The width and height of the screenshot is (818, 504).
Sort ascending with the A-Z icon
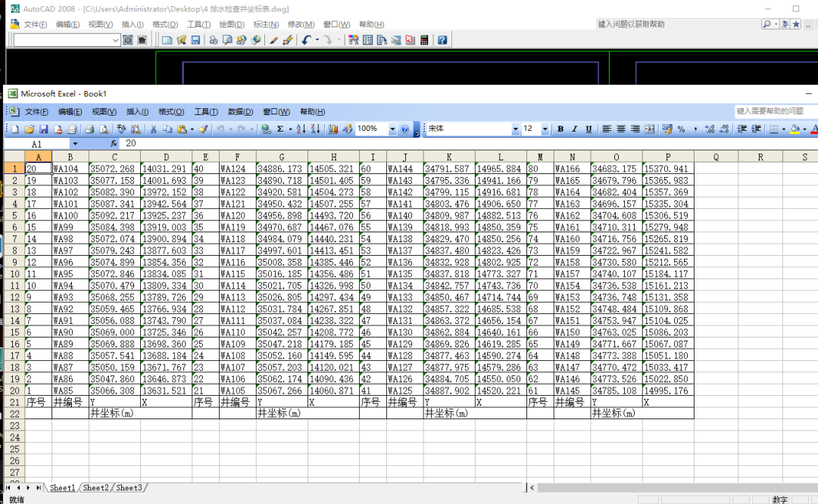(301, 129)
